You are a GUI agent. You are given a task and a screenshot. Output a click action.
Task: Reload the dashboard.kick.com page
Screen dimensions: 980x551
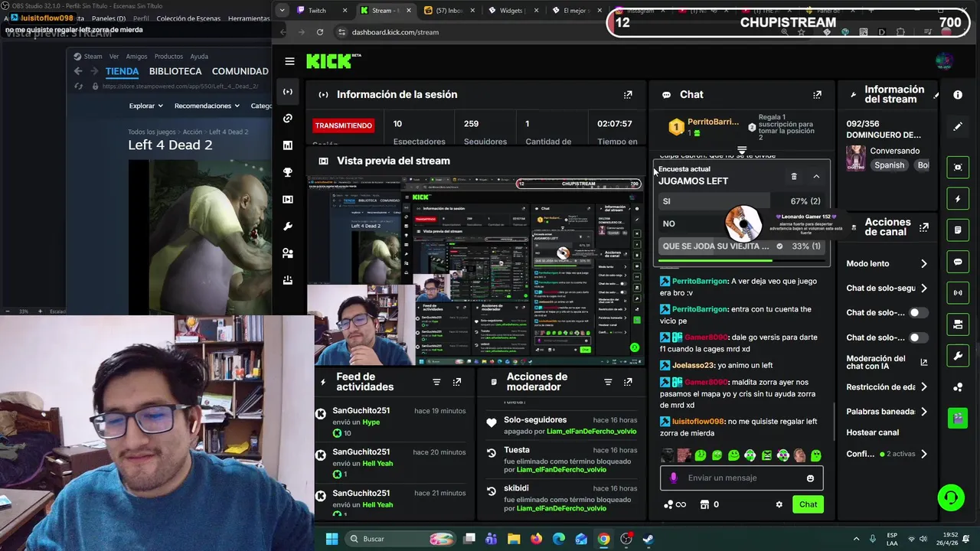(320, 32)
